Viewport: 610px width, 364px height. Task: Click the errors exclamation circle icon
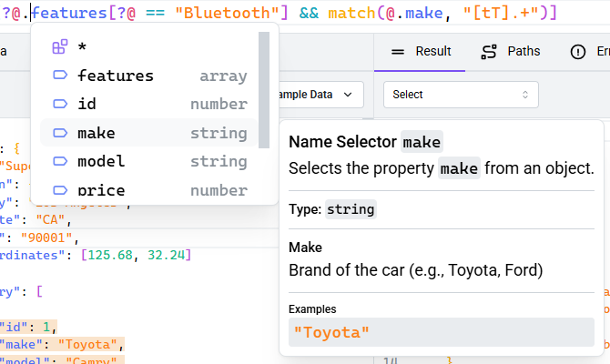point(578,52)
